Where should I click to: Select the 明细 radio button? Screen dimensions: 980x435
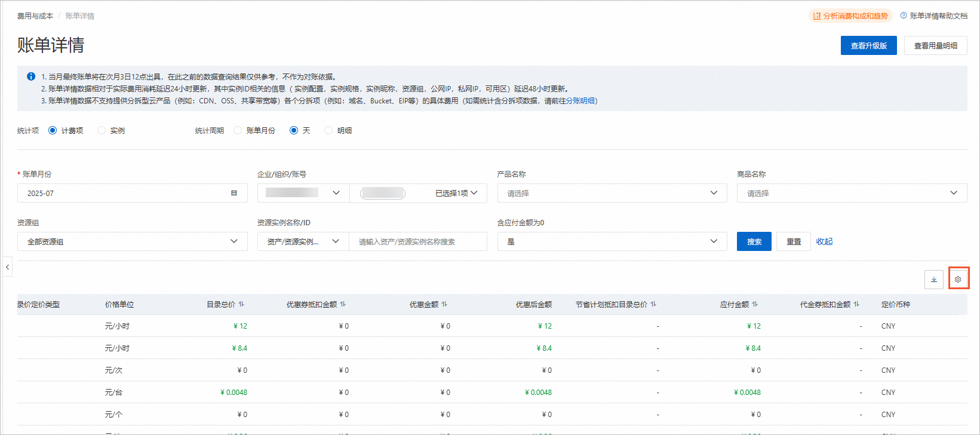(328, 130)
